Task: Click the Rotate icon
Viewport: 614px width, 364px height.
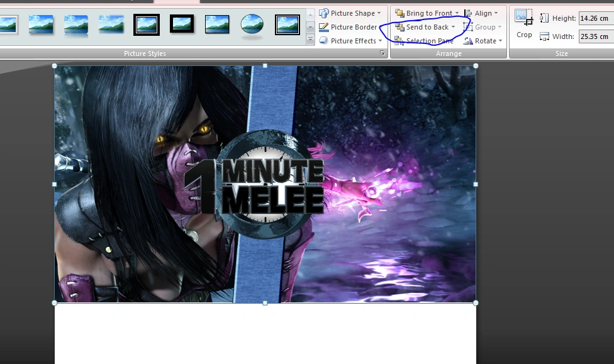Action: coord(468,41)
